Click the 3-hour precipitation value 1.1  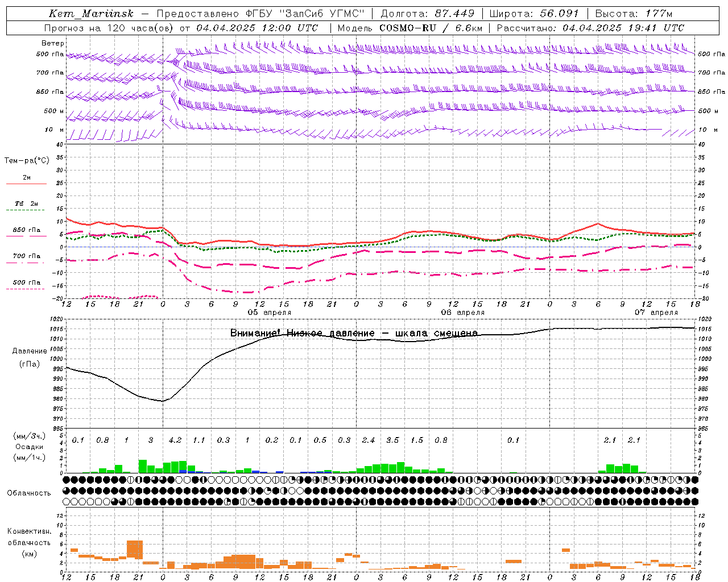click(198, 440)
